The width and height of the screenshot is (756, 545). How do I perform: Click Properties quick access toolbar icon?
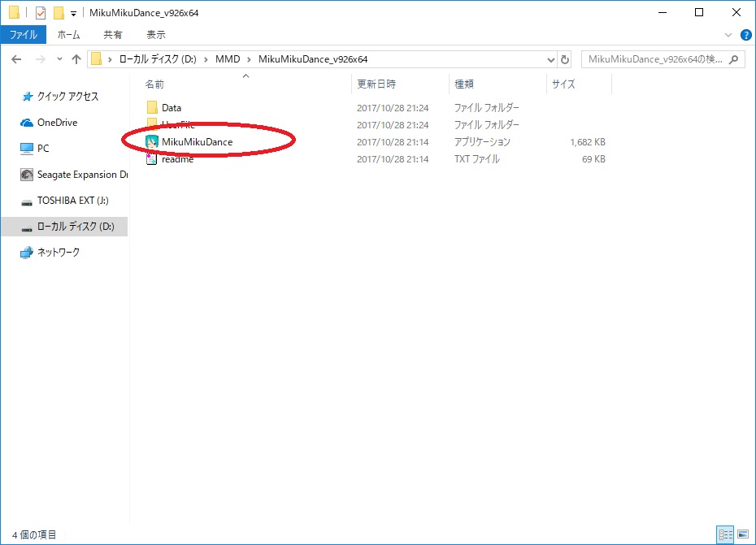pyautogui.click(x=41, y=13)
